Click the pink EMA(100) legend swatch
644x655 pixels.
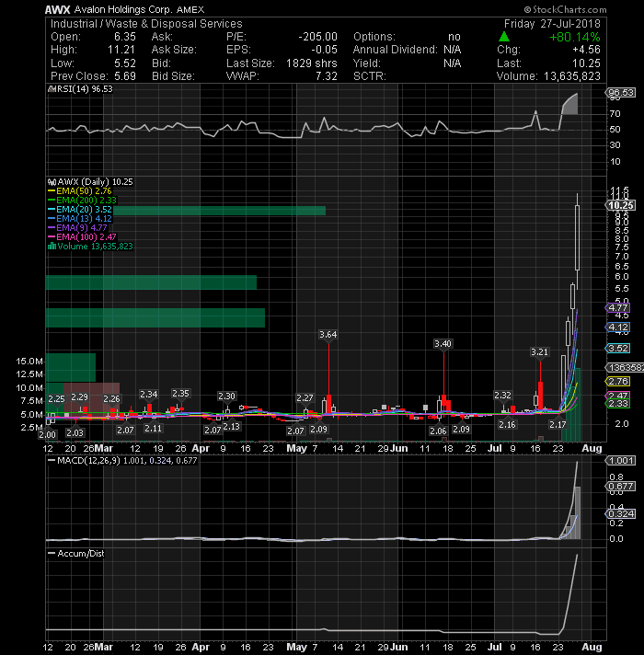click(52, 237)
